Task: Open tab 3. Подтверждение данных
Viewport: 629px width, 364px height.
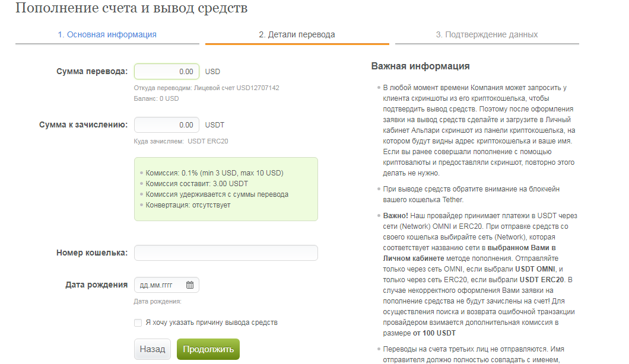Action: [x=487, y=34]
